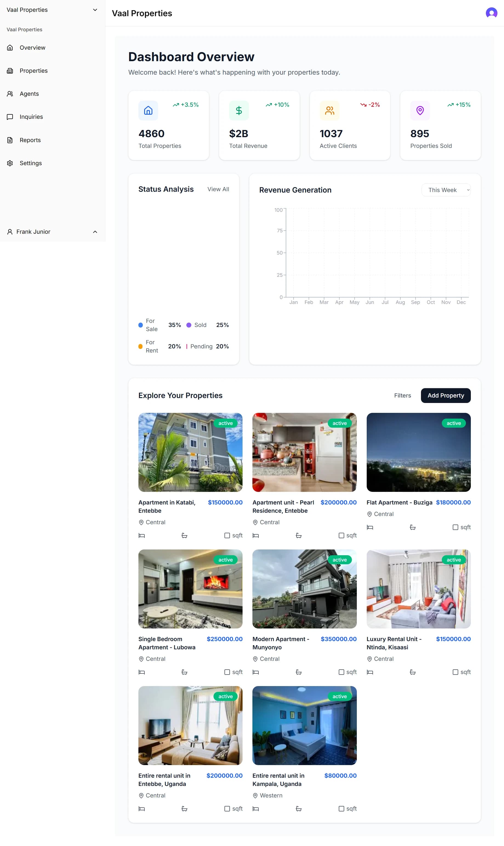Screen dimensions: 504x846
Task: Click the user avatar icon in header
Action: click(x=491, y=13)
